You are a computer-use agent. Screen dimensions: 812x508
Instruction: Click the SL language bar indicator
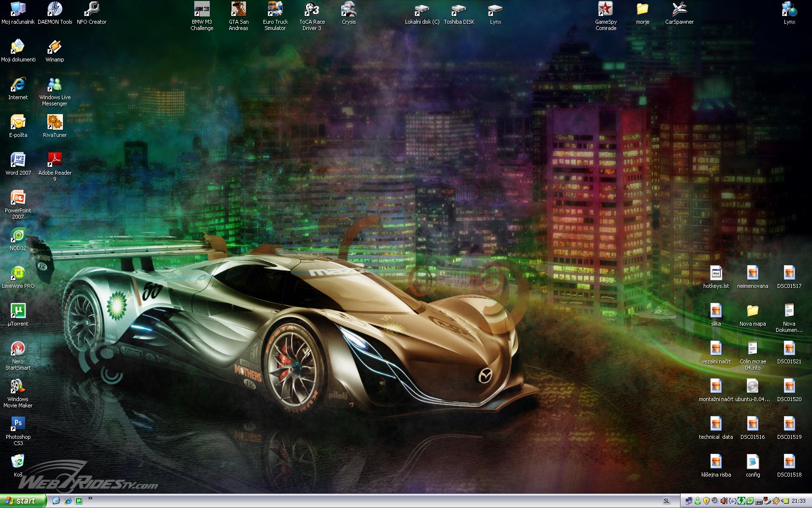(x=667, y=501)
